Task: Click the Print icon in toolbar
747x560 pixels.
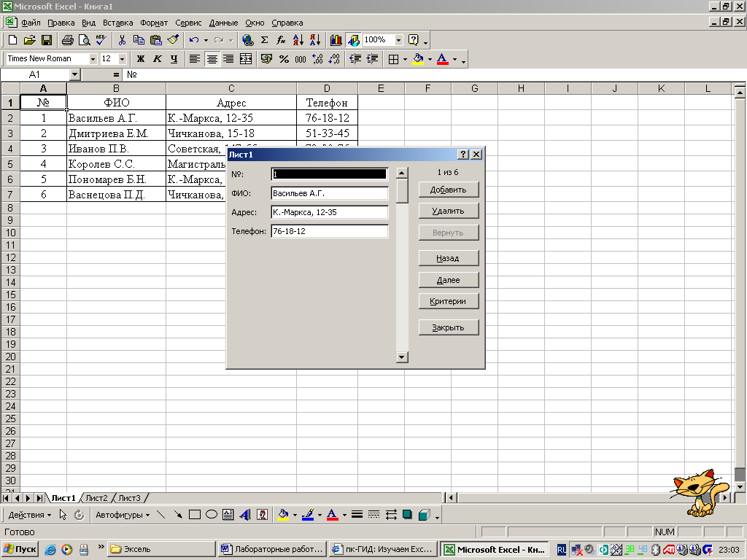Action: (67, 40)
